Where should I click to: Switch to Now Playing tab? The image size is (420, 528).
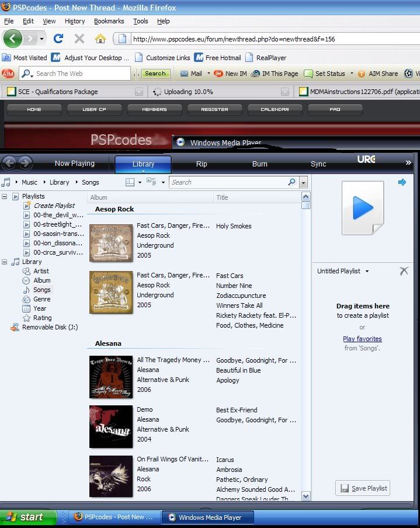tap(74, 164)
